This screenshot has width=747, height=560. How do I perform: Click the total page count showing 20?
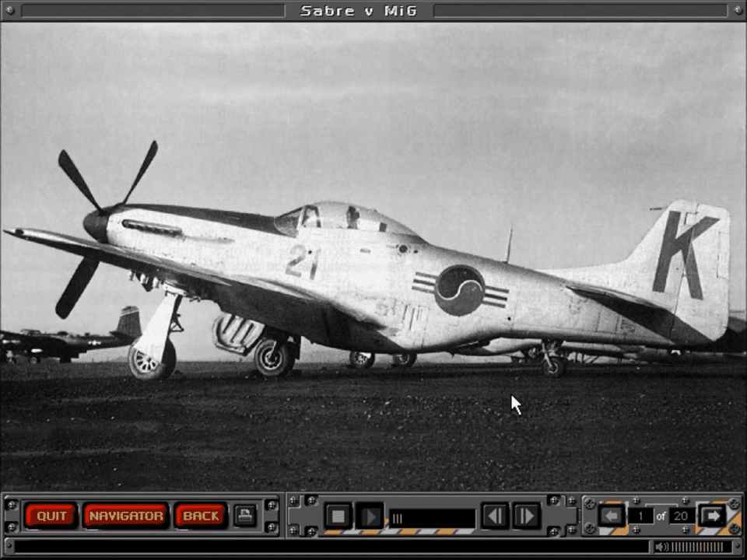(682, 516)
